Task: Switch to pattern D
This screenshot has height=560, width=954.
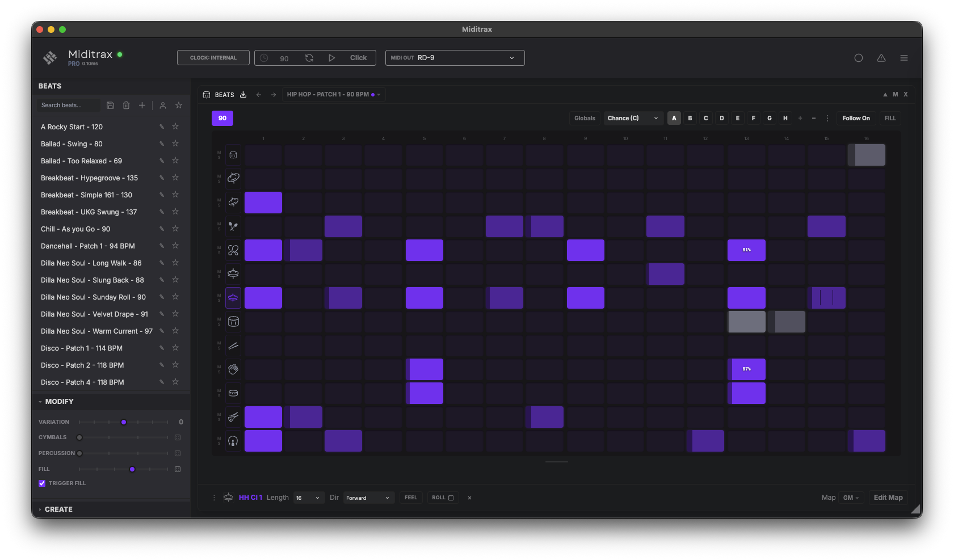Action: tap(722, 118)
